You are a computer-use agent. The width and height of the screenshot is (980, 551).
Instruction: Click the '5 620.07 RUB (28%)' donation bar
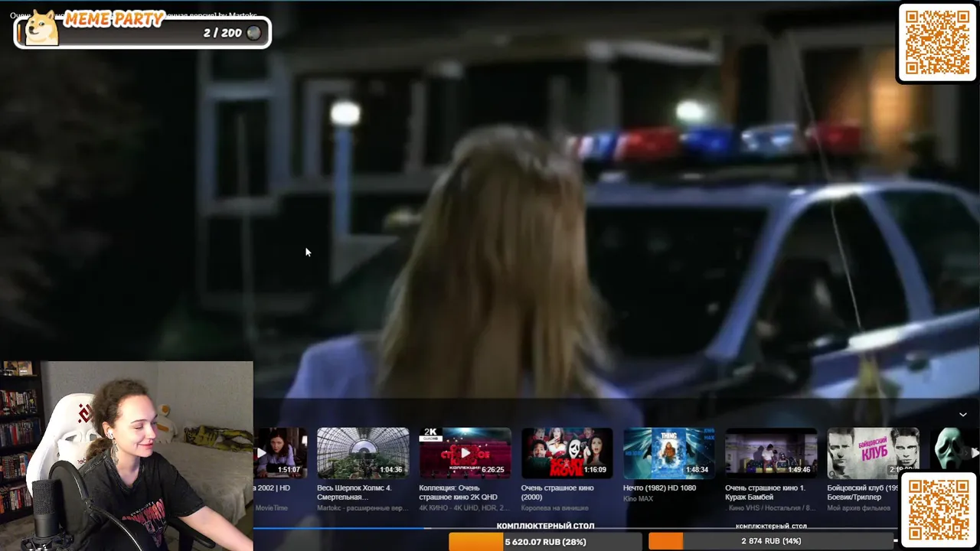click(545, 542)
